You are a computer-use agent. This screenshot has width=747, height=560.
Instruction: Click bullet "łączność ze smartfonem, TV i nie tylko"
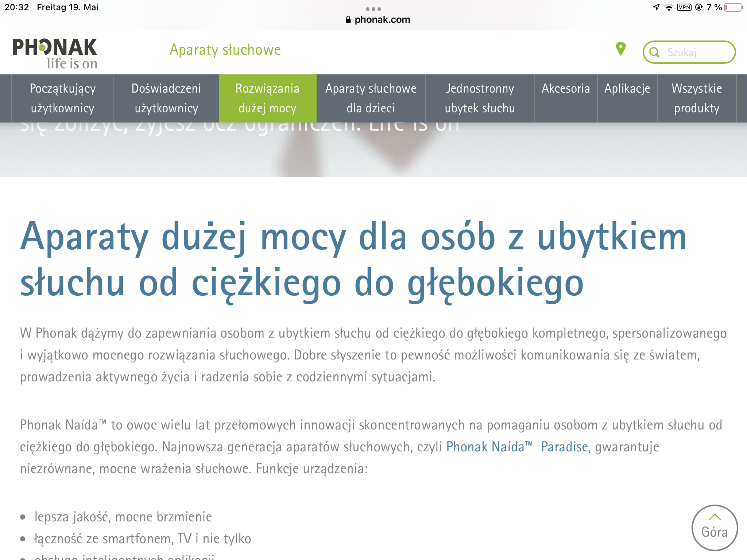(x=143, y=538)
